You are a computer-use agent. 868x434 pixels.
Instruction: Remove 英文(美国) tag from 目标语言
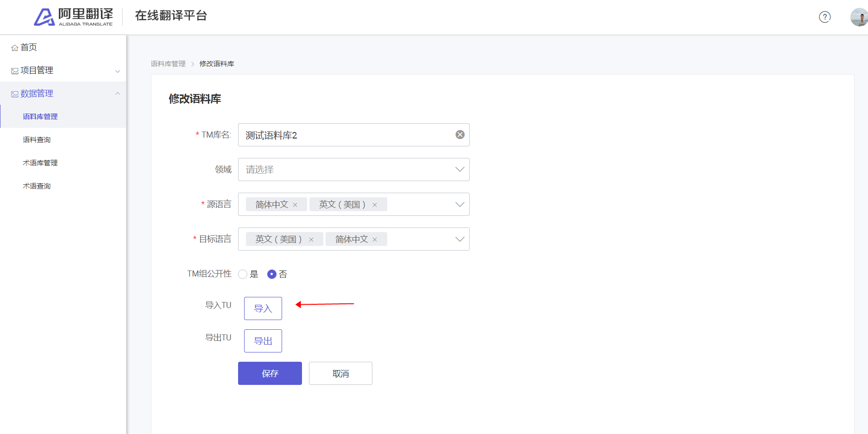311,239
